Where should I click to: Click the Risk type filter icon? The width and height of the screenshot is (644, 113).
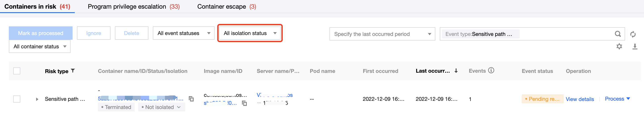[x=73, y=71]
